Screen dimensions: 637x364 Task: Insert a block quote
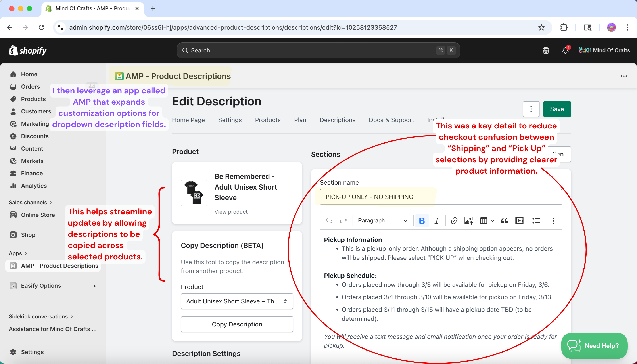504,220
